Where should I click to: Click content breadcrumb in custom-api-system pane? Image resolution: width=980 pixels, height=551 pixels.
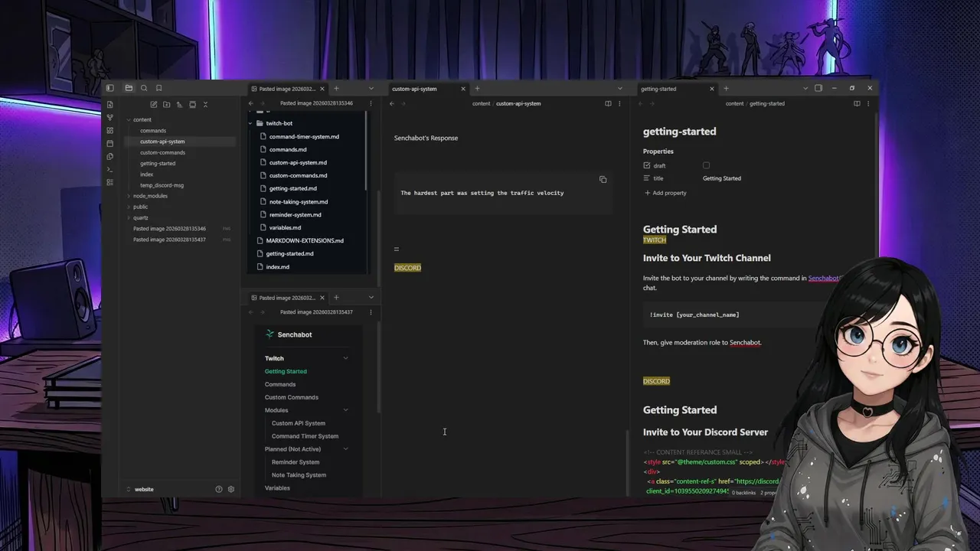(481, 103)
